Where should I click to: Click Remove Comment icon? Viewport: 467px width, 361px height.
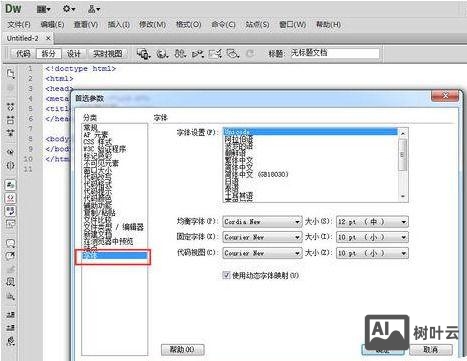coord(10,256)
